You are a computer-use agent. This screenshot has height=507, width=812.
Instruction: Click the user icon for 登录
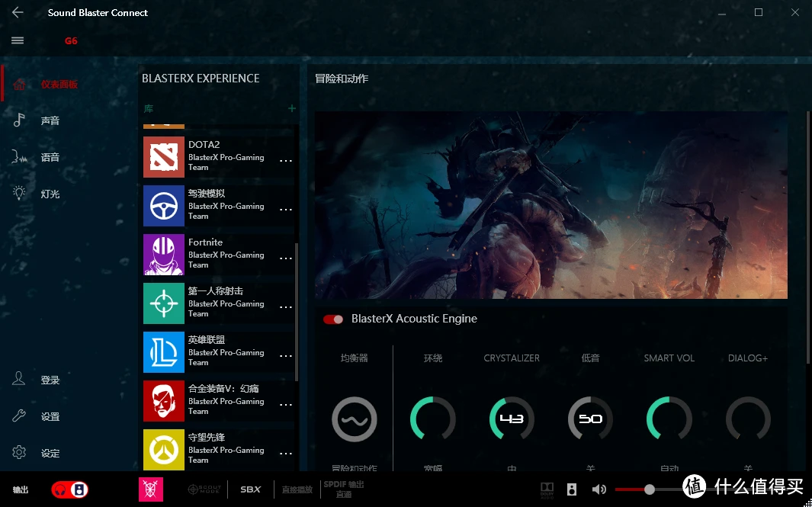(x=19, y=379)
